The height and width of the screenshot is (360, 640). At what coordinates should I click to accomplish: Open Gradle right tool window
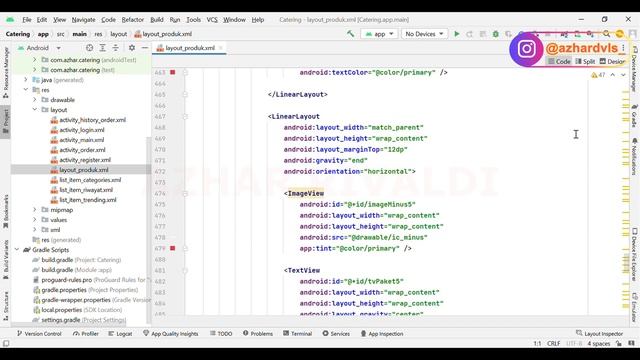[x=634, y=116]
